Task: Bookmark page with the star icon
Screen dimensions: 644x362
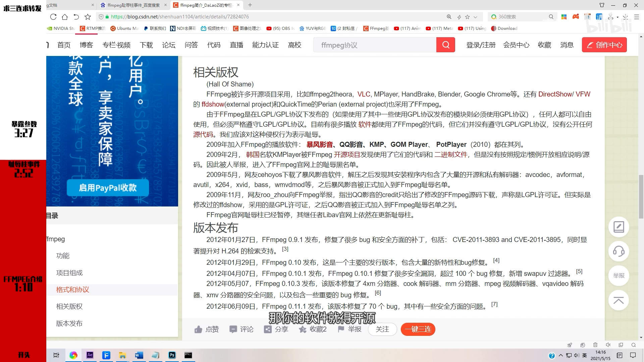Action: coord(88,17)
